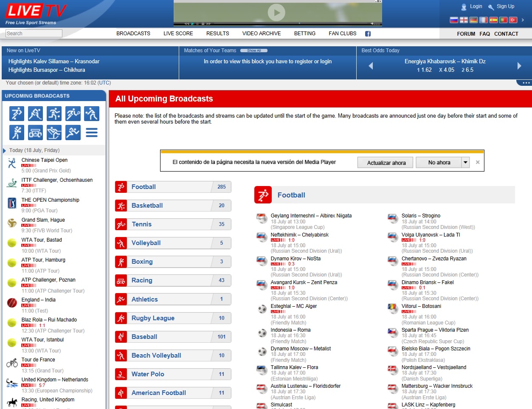Show previous Best Odds match

[x=371, y=66]
